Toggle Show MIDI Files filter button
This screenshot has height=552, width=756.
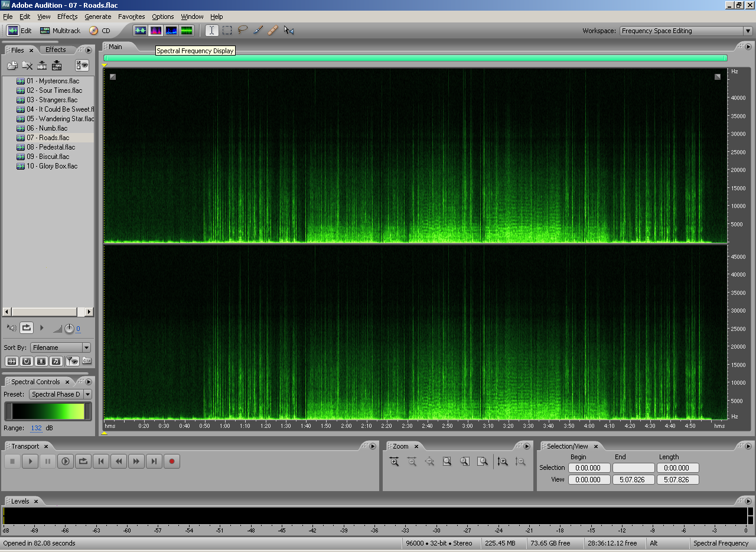[56, 361]
